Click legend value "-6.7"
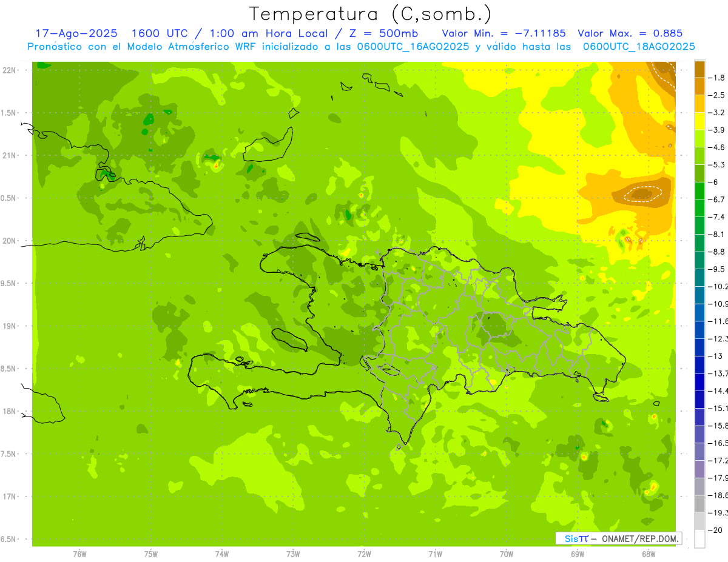 click(716, 199)
